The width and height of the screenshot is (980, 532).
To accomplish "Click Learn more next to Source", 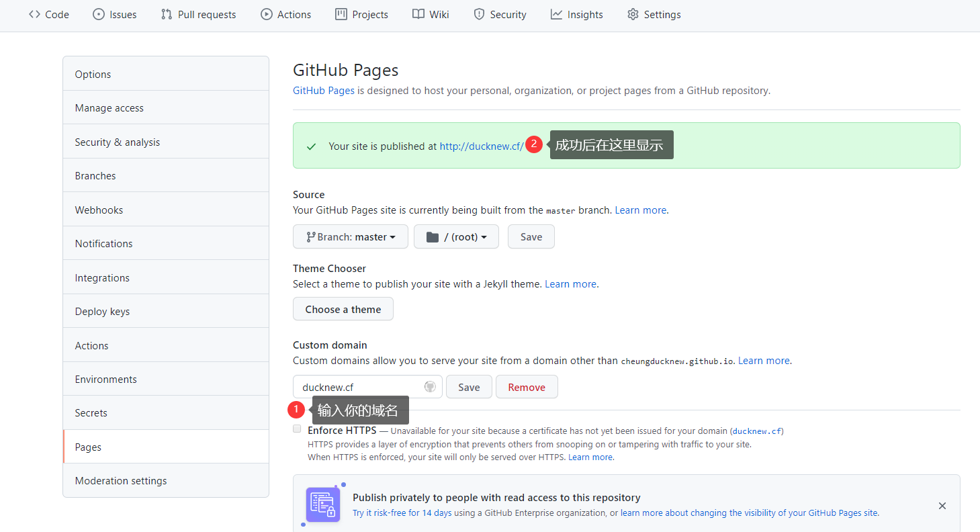I will click(641, 210).
